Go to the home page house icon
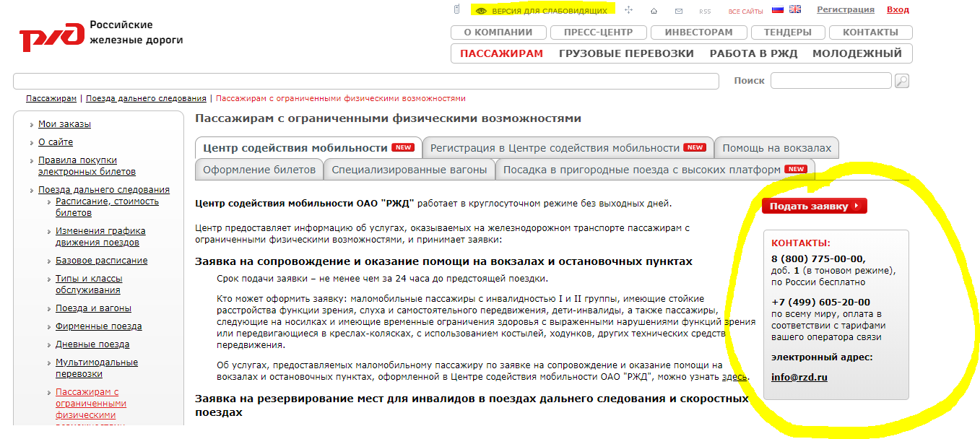Screen dimensions: 980x439 coord(654,11)
